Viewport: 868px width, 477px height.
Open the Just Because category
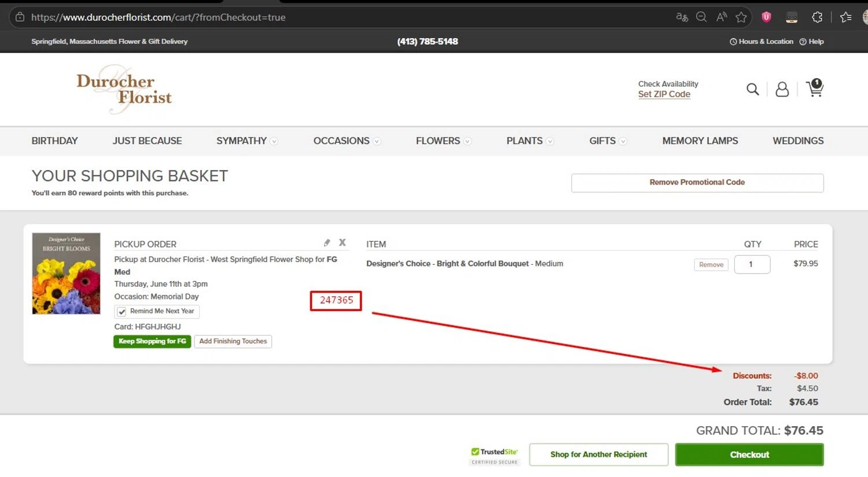click(147, 141)
